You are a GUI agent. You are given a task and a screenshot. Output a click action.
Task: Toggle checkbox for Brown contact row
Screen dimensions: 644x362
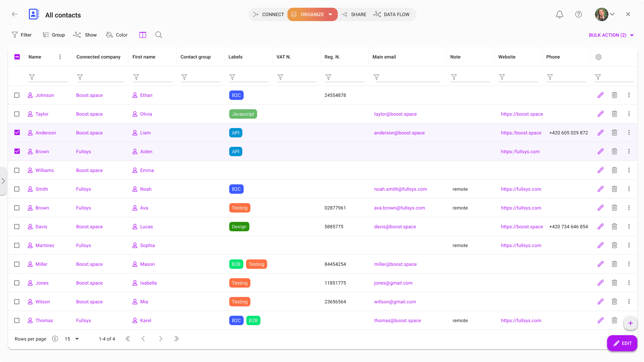17,151
